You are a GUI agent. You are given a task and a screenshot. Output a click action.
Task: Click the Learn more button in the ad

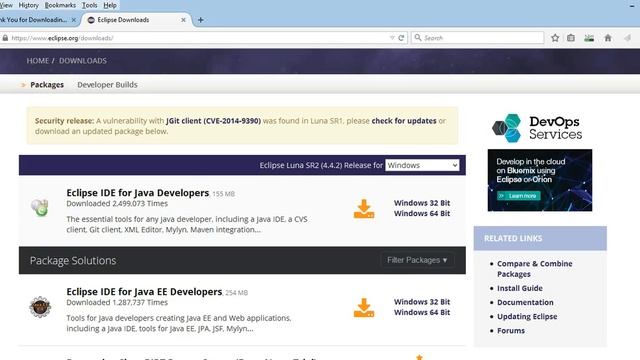click(518, 196)
